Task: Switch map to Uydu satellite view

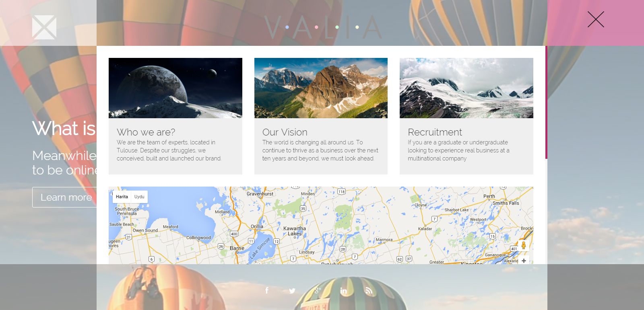Action: [139, 197]
